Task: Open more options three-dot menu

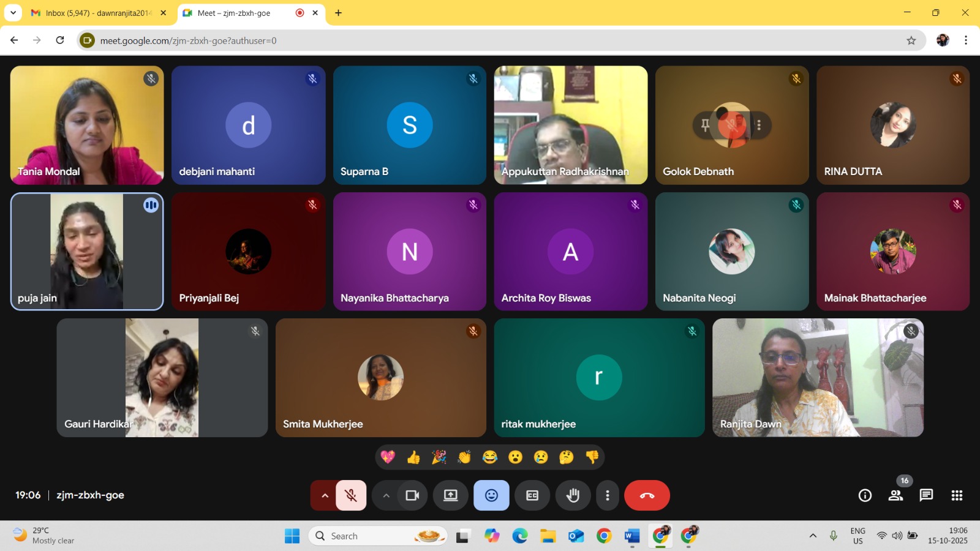Action: pyautogui.click(x=607, y=495)
